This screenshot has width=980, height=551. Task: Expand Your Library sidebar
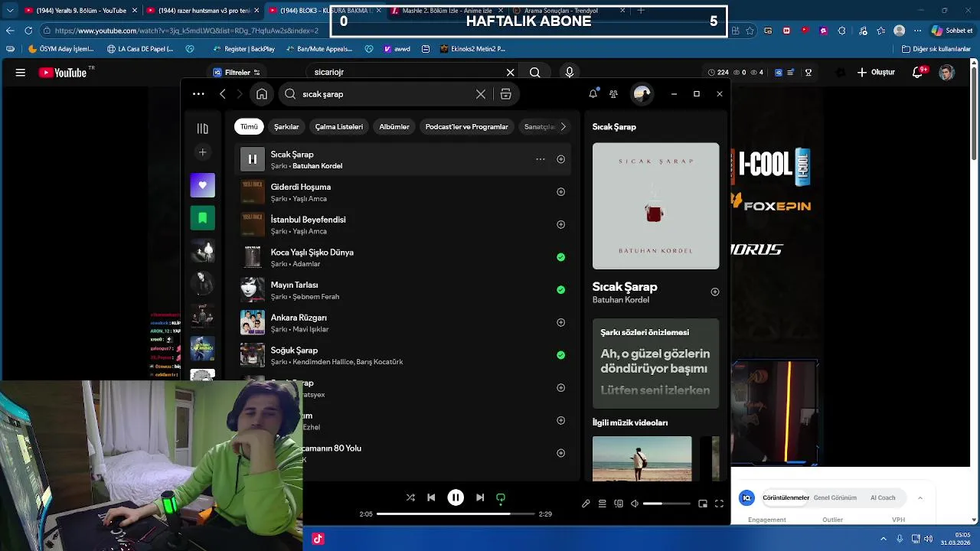[202, 129]
